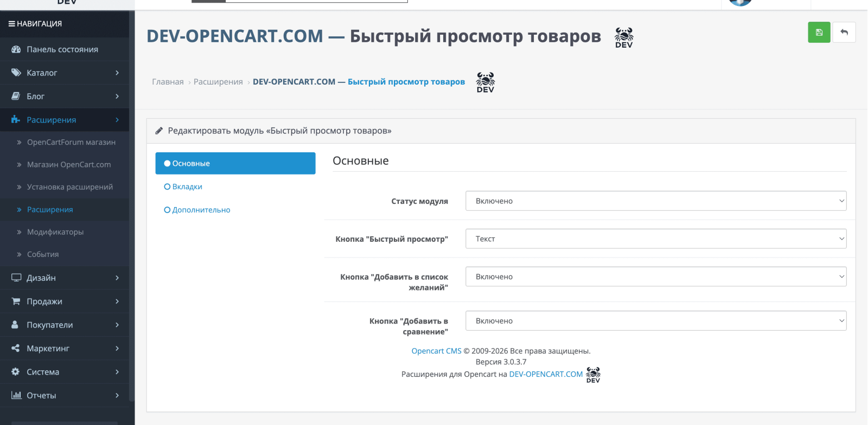Go to Главная breadcrumb link

(x=168, y=82)
